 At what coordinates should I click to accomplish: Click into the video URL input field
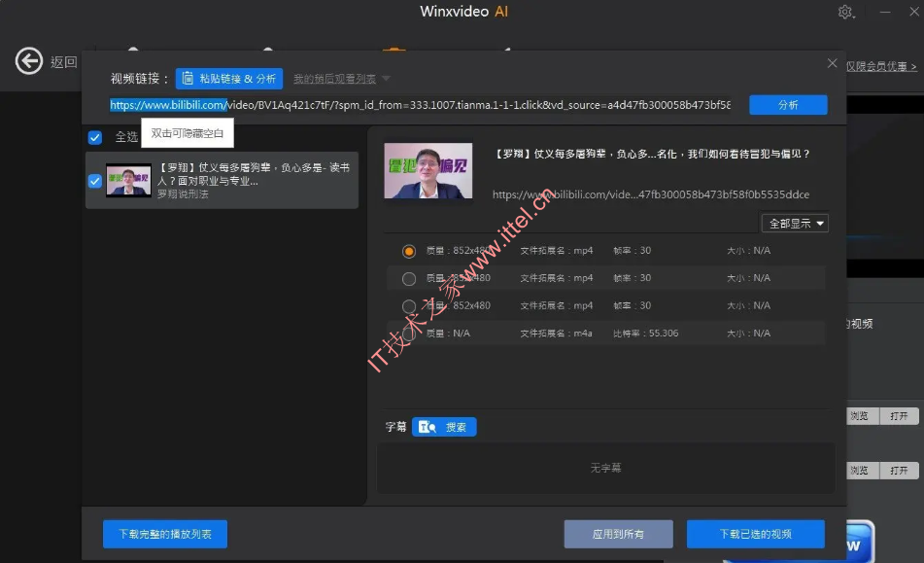420,105
